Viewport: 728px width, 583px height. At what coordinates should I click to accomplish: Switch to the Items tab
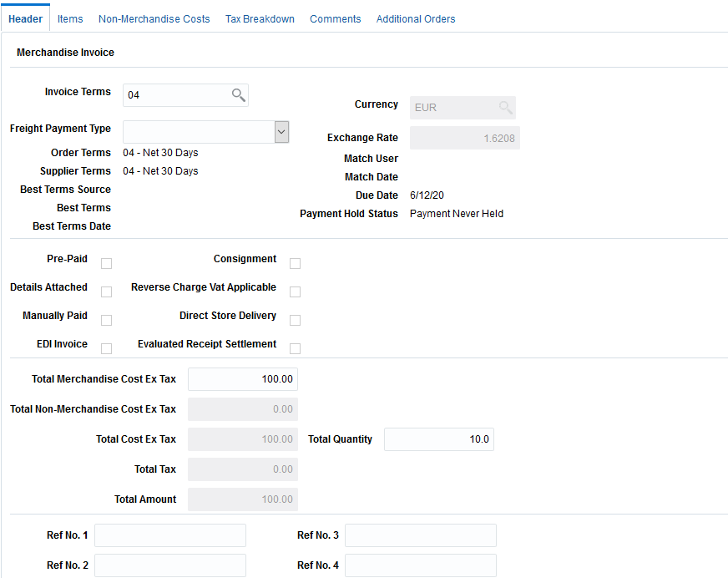[70, 18]
